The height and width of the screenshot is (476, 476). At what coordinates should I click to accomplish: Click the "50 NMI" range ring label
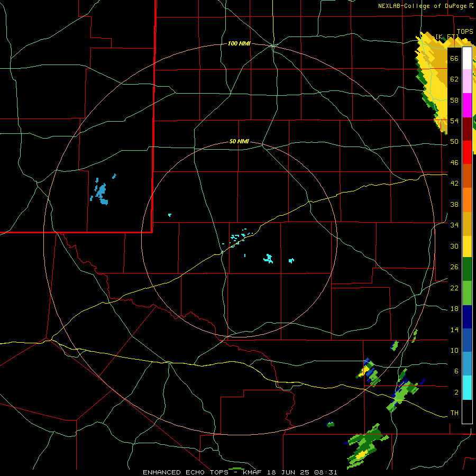[x=239, y=141]
